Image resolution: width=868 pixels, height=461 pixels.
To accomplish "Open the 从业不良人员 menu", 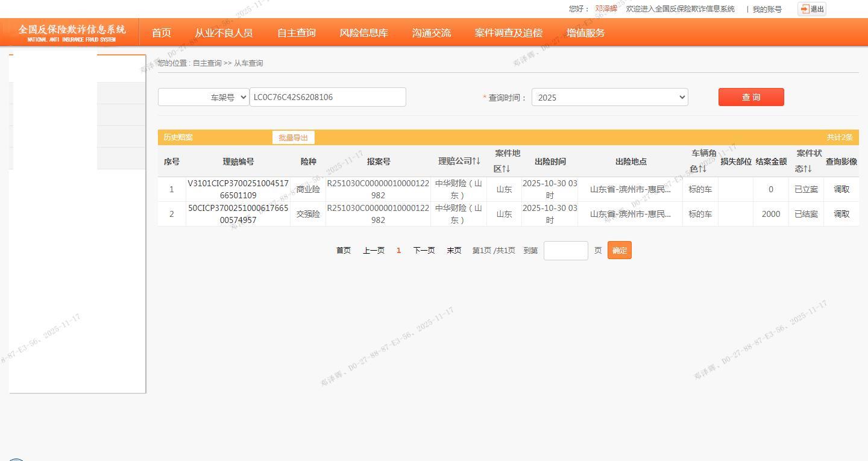I will pos(224,33).
